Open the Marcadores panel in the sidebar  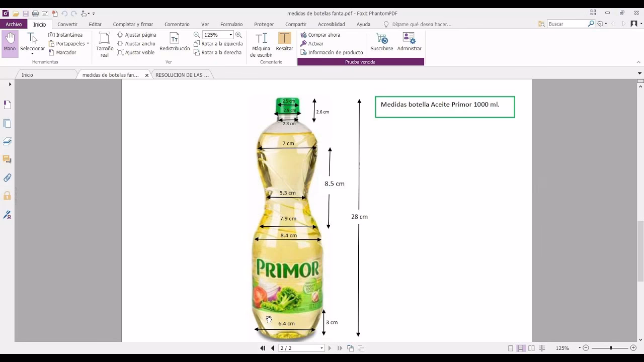point(7,105)
